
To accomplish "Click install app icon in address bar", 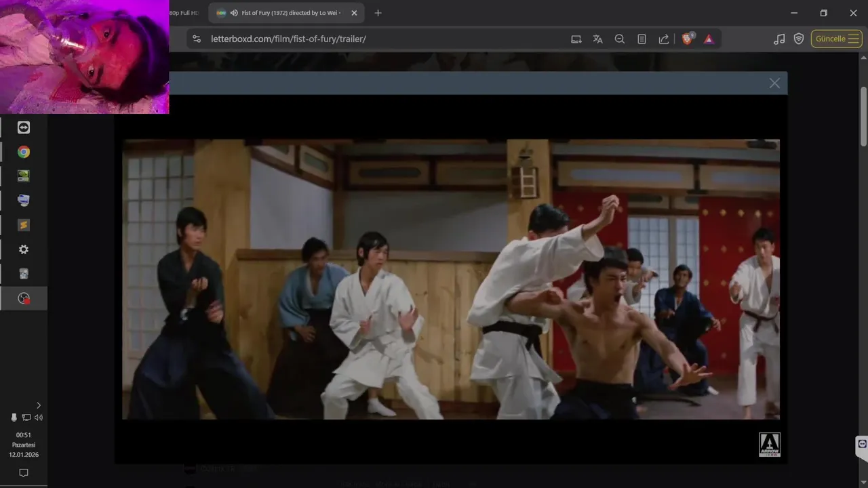I will pos(576,39).
